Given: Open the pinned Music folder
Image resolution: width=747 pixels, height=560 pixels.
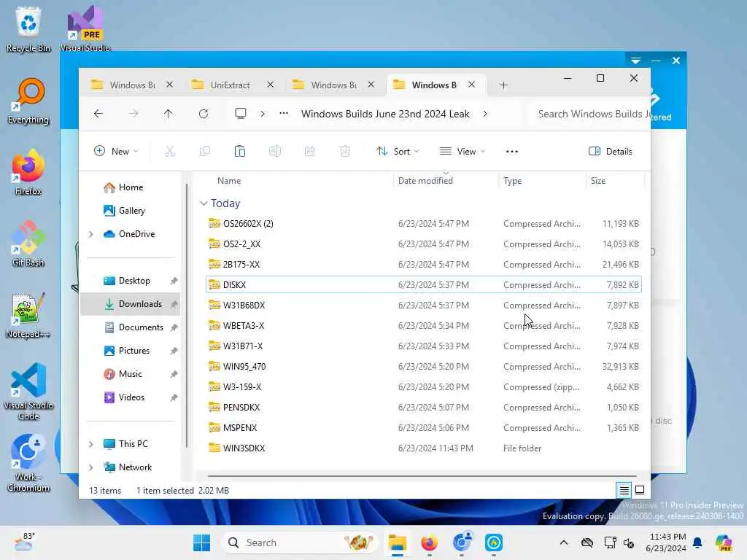Looking at the screenshot, I should click(x=130, y=374).
